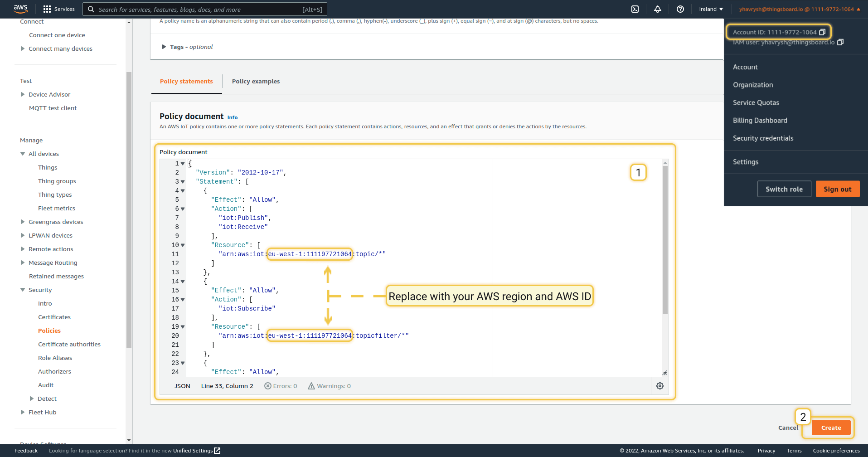Screen dimensions: 868x457
Task: Open the Services grid menu
Action: pyautogui.click(x=58, y=9)
